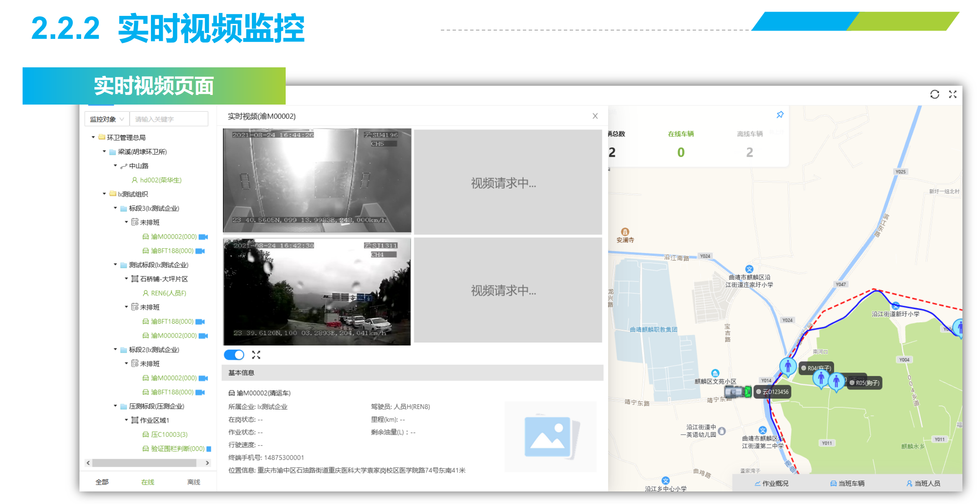Image resolution: width=980 pixels, height=504 pixels.
Task: Click the expand icon below video grid
Action: (256, 355)
